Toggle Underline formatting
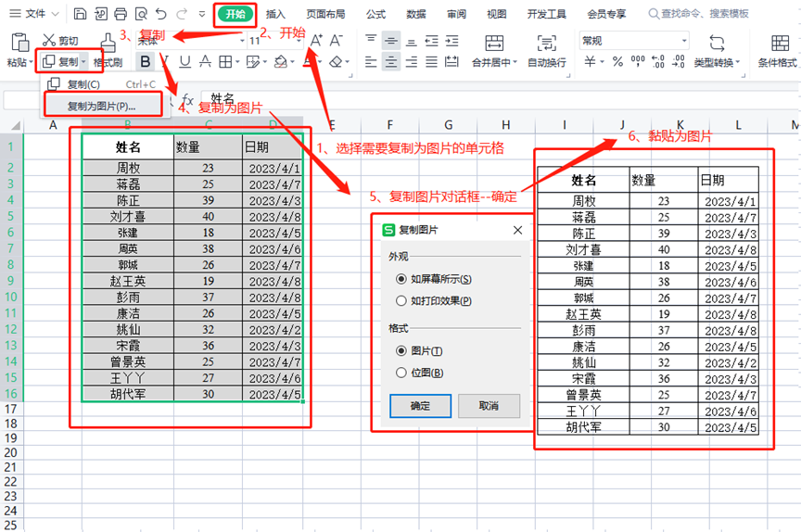The height and width of the screenshot is (532, 801). point(184,62)
